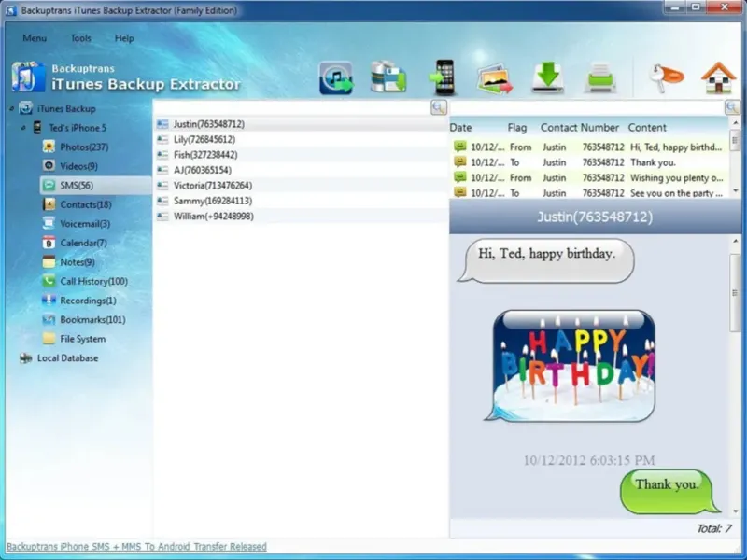
Task: Select iTunes Backup in the tree
Action: pos(66,108)
